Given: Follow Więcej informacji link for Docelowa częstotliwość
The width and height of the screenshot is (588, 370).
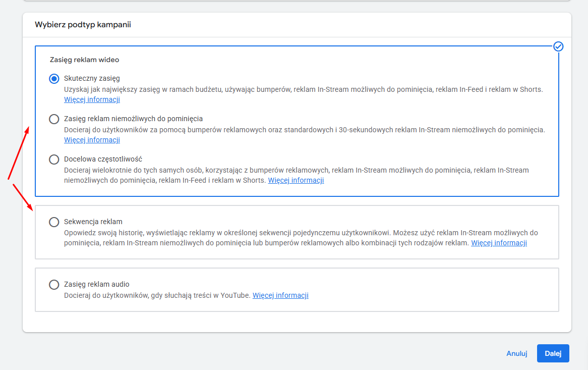Looking at the screenshot, I should pyautogui.click(x=296, y=180).
